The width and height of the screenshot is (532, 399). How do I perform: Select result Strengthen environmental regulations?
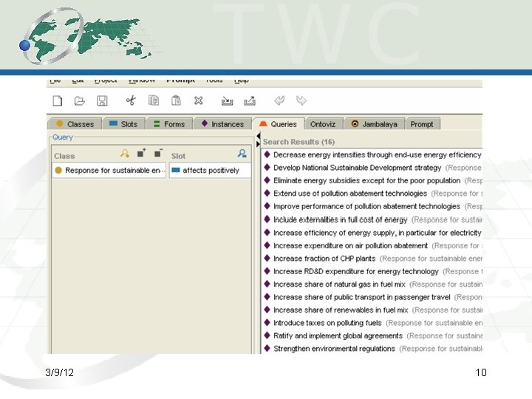[373, 349]
